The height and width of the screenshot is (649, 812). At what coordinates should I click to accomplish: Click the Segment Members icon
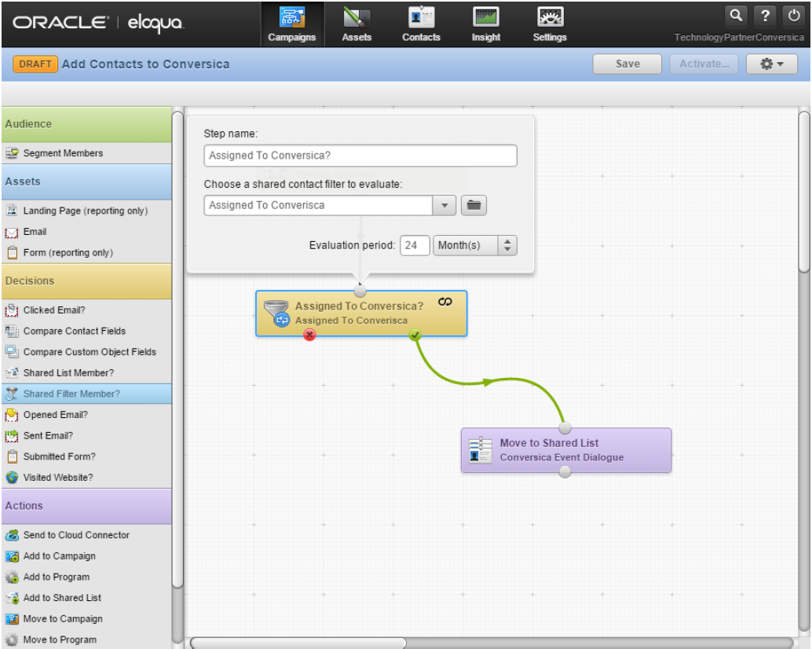(12, 153)
